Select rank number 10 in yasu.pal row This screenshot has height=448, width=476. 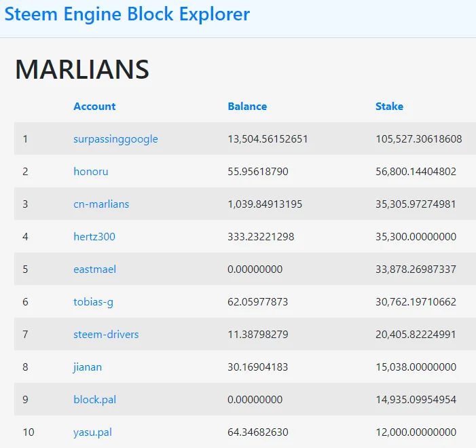(29, 432)
